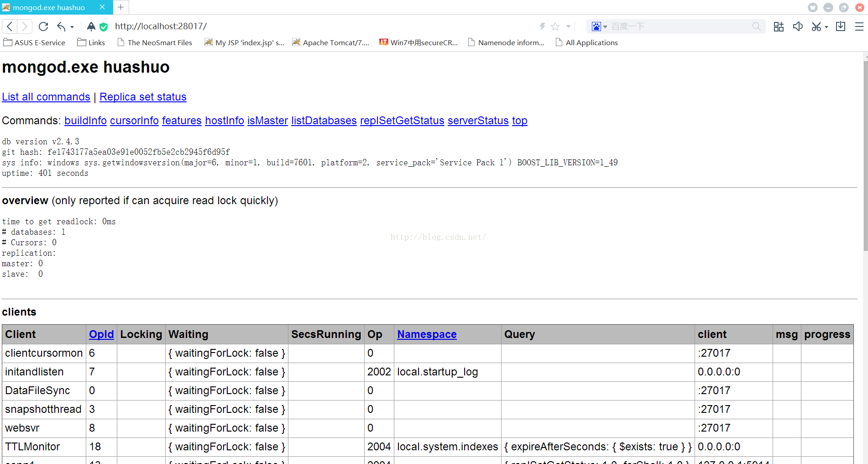
Task: Open the All Applications bookmark
Action: 587,42
